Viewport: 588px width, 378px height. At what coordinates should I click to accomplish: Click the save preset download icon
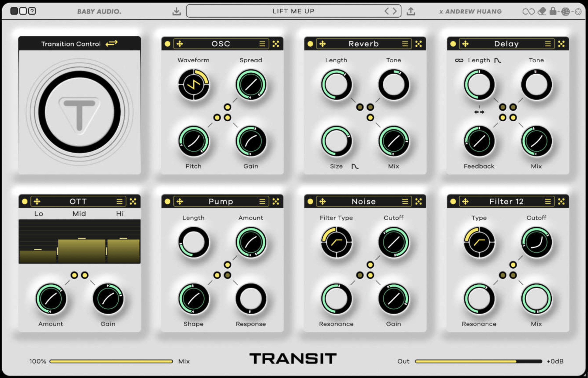click(176, 11)
